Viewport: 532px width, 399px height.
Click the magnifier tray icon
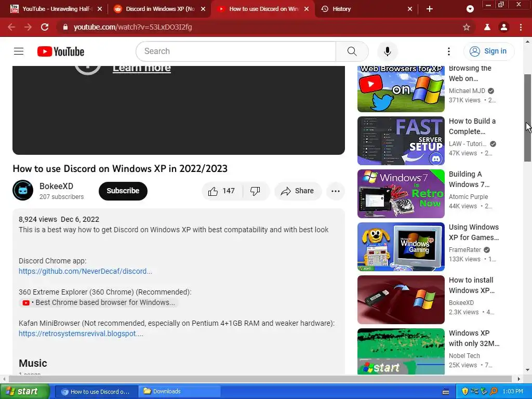494,391
